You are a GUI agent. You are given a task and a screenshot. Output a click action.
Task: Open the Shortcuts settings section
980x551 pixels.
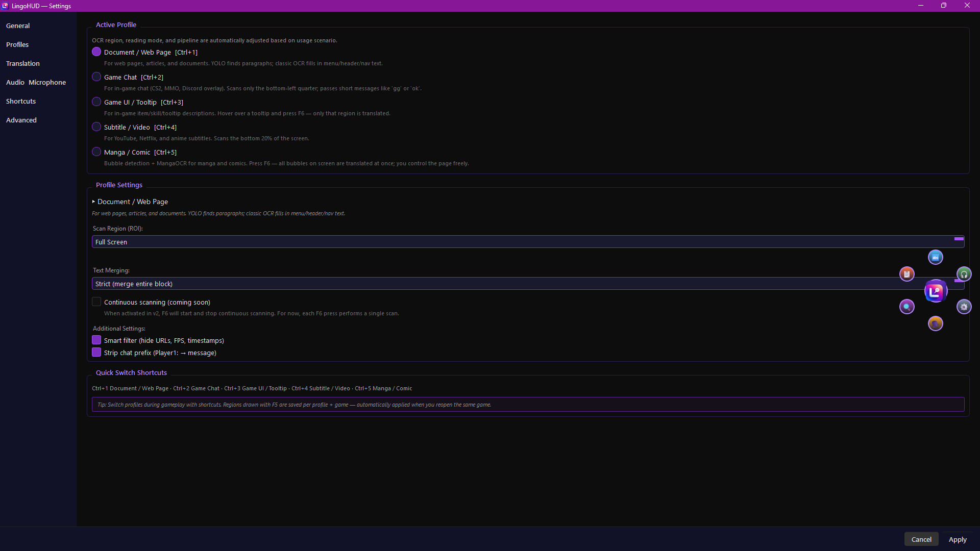point(21,101)
